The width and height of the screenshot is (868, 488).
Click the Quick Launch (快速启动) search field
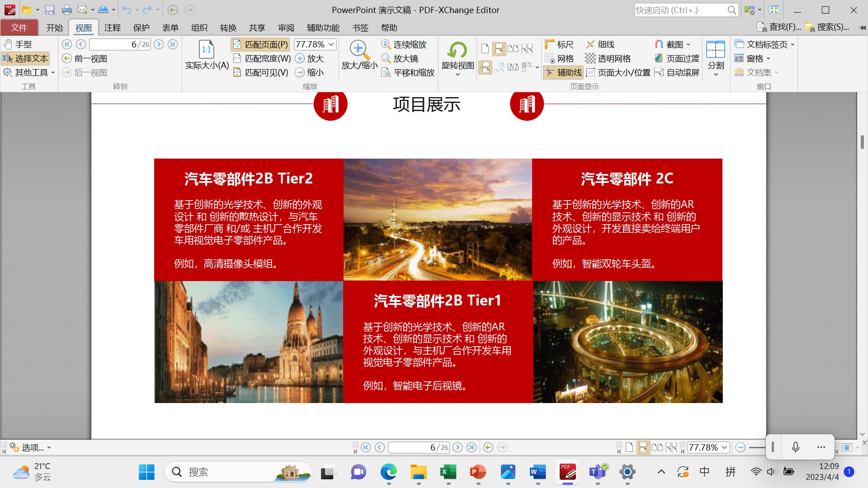coord(679,10)
